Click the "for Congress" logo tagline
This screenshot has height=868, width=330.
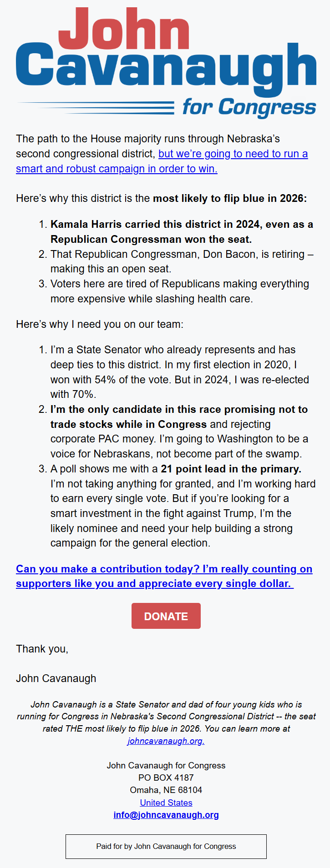pos(249,108)
